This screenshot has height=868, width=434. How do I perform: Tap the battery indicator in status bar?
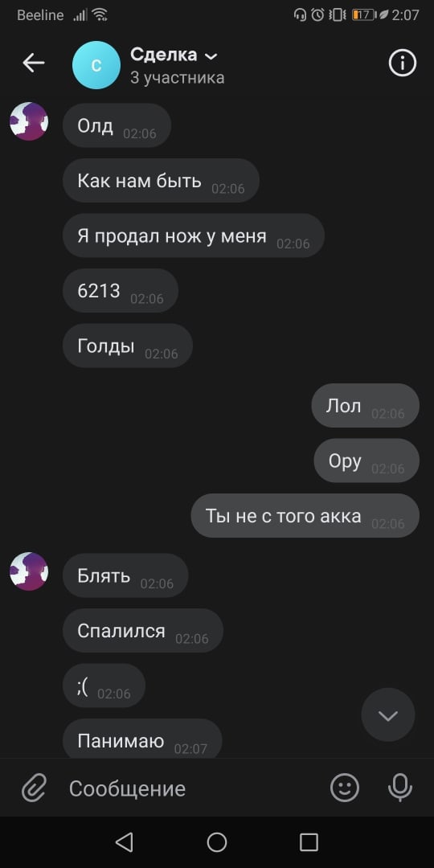[x=363, y=15]
